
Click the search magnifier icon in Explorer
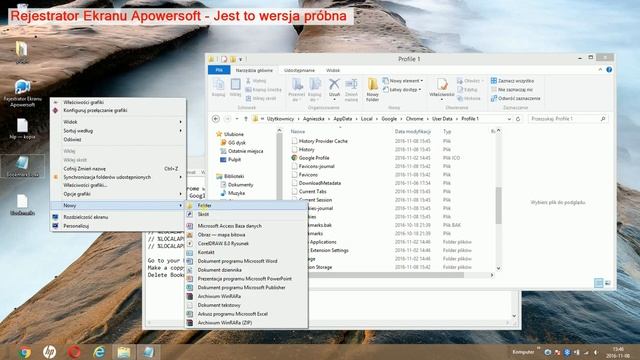tap(603, 119)
